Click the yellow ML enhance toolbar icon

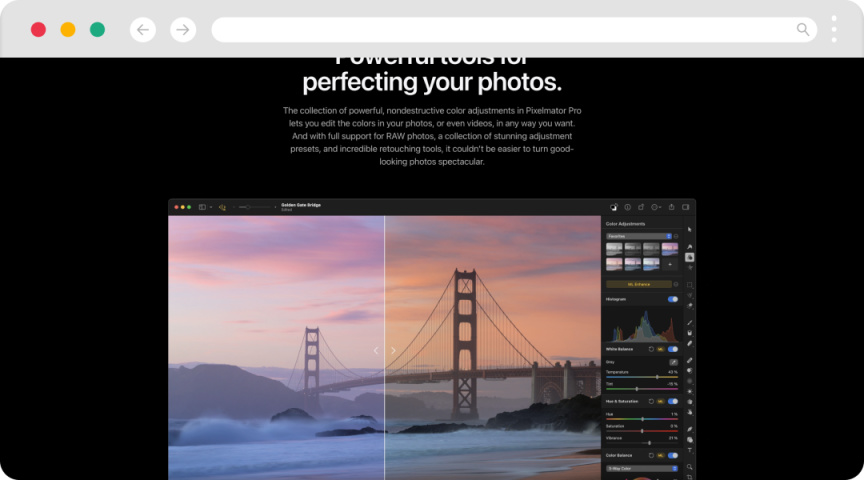pyautogui.click(x=222, y=207)
